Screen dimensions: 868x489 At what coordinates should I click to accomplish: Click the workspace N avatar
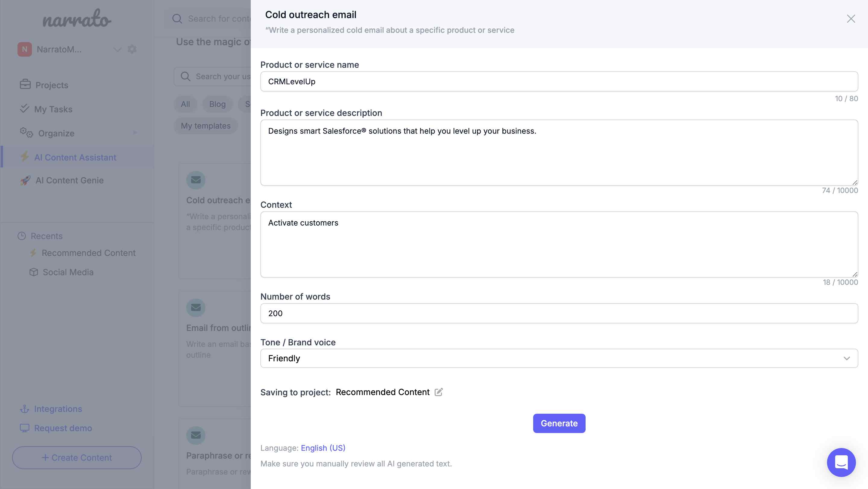point(25,49)
